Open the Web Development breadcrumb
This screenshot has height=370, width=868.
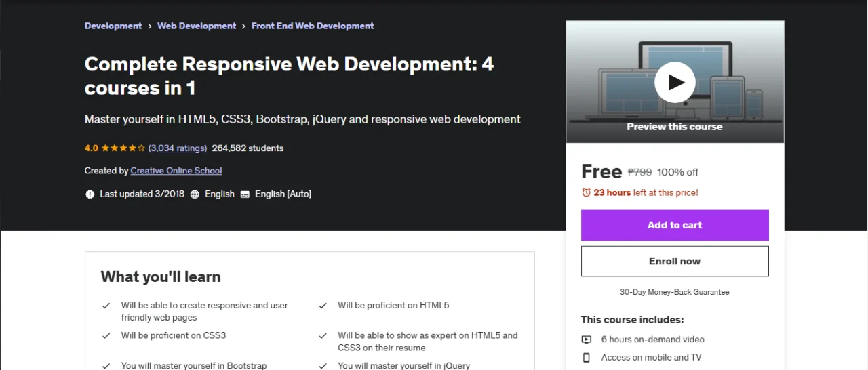coord(197,26)
